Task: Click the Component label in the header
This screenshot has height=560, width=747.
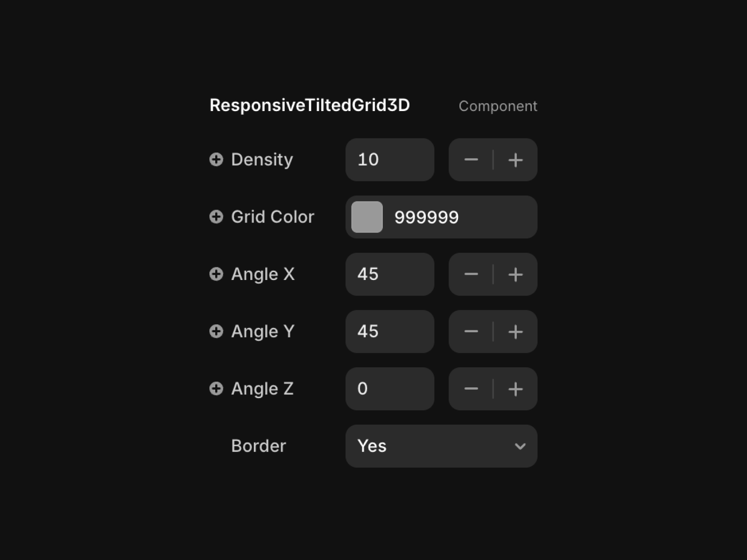Action: (498, 106)
